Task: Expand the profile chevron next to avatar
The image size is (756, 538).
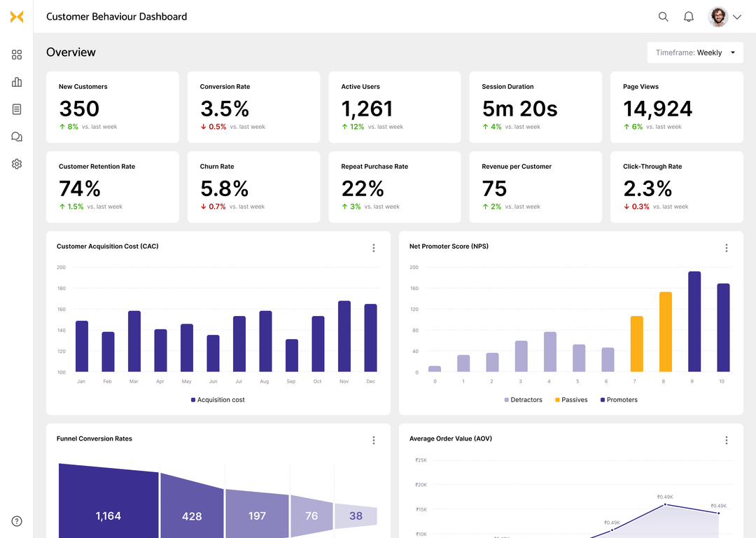Action: coord(737,16)
